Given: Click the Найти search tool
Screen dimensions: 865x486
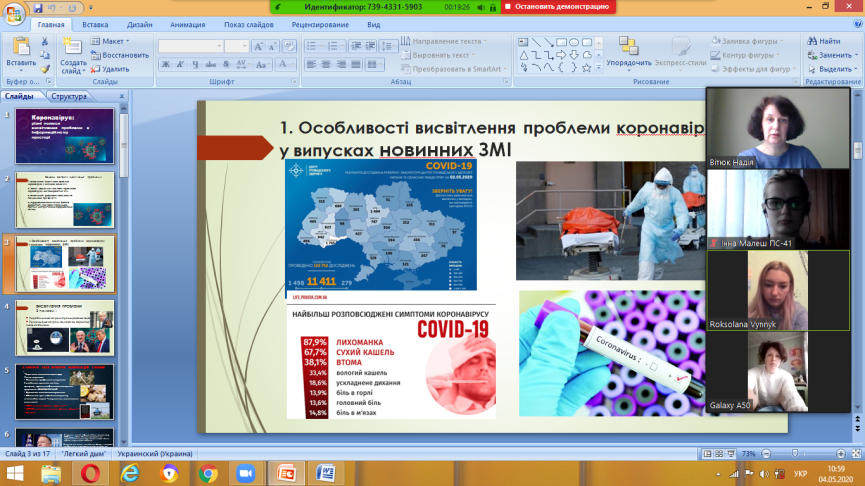Looking at the screenshot, I should point(829,41).
